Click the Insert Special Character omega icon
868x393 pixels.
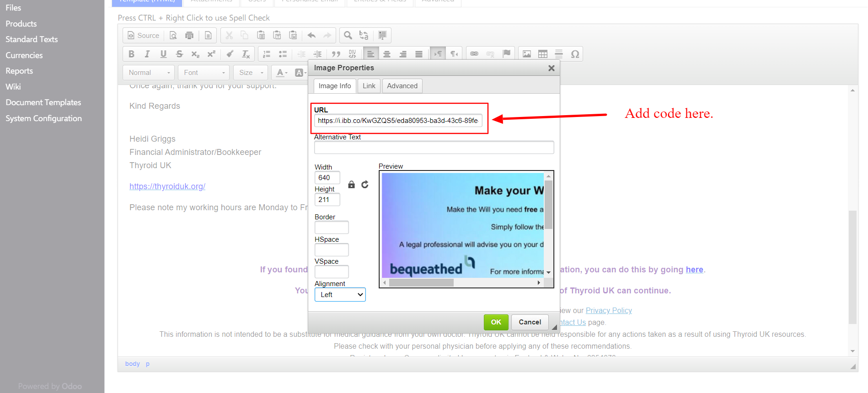click(575, 54)
